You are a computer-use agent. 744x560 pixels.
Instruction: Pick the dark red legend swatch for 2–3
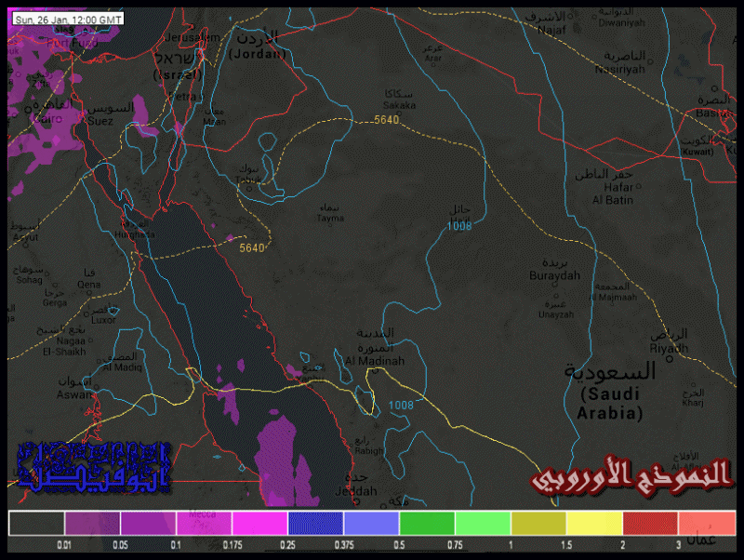click(x=650, y=523)
